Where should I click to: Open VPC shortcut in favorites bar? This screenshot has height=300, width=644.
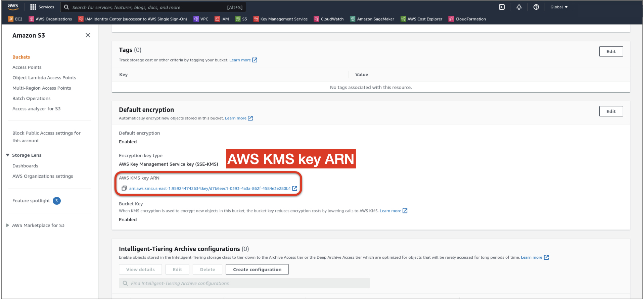201,19
